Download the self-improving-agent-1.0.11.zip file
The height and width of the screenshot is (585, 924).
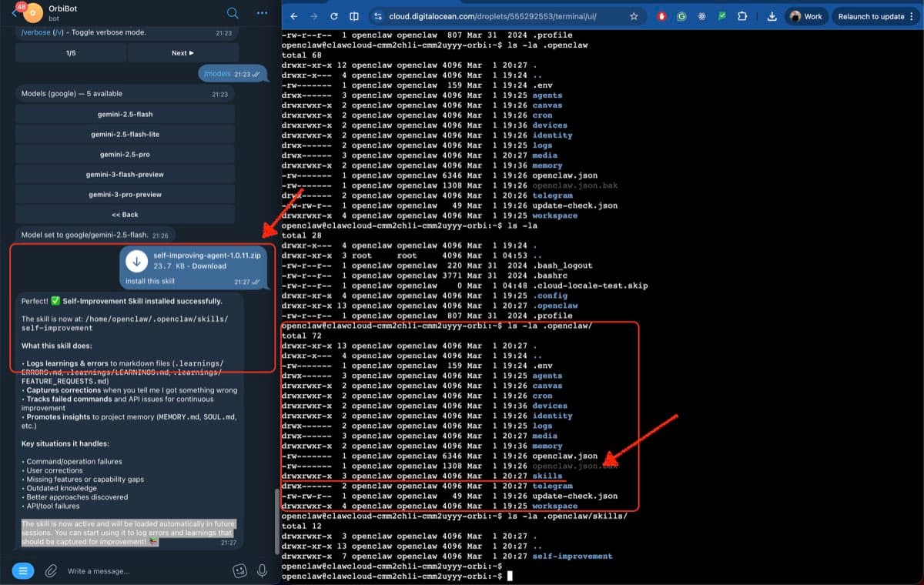(x=136, y=261)
